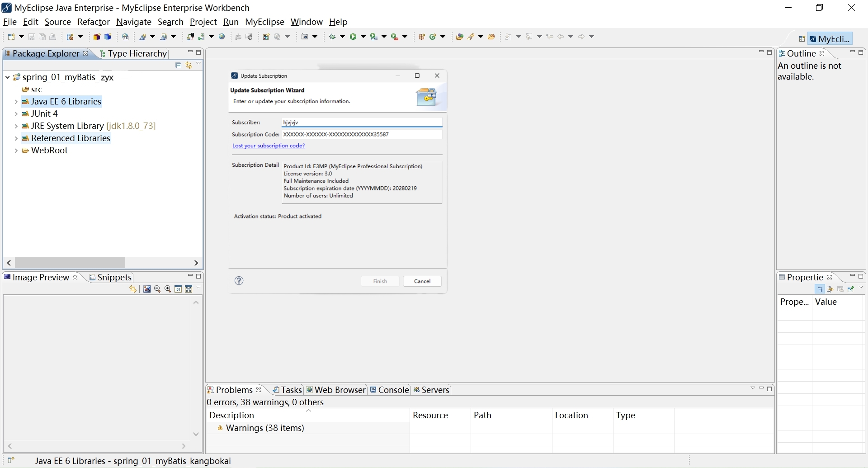Open the Package Explorer view menu triangle

click(x=198, y=64)
